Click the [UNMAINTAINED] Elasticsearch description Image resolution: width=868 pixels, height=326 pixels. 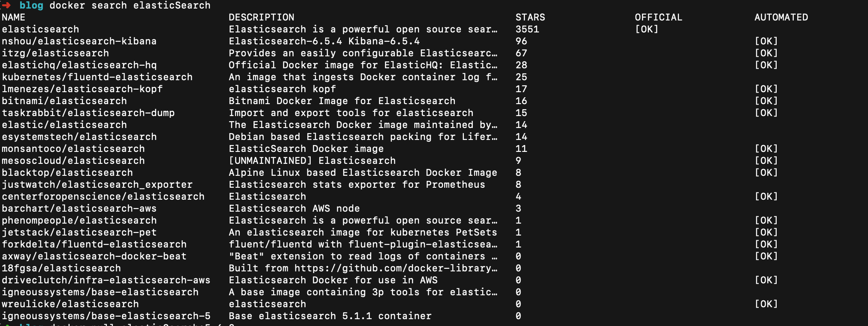coord(312,161)
